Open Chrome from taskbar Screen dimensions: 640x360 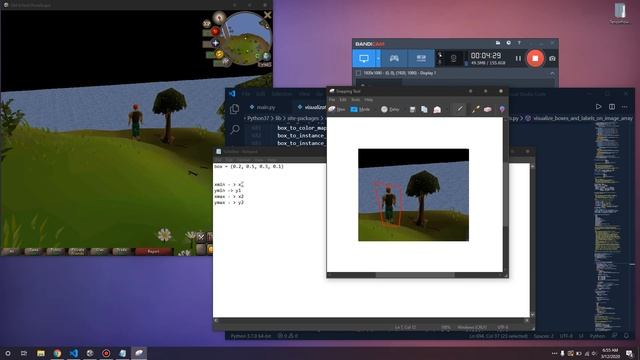coord(57,353)
